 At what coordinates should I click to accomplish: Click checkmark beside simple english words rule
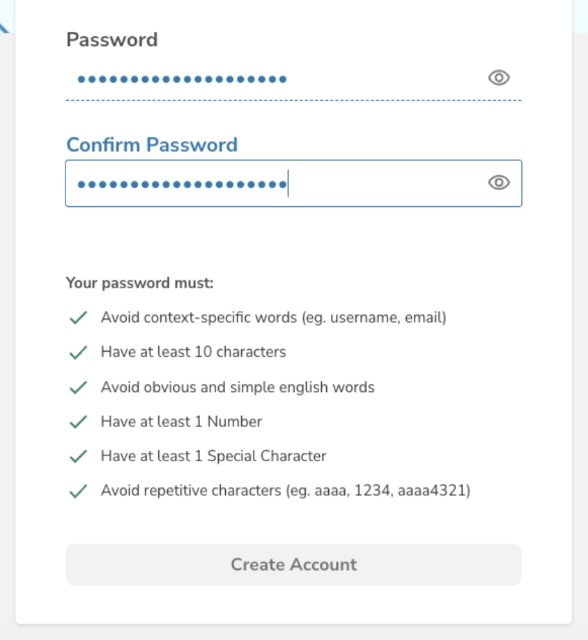point(78,387)
